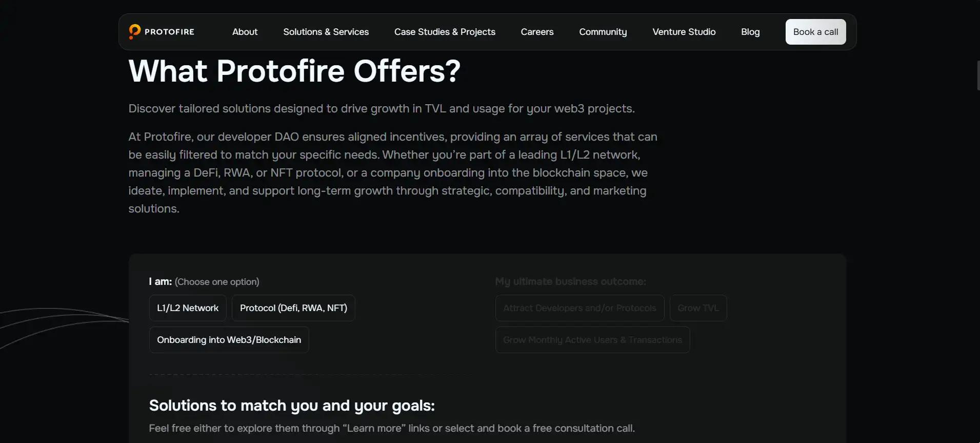
Task: Visit the Venture Studio page
Action: (684, 32)
